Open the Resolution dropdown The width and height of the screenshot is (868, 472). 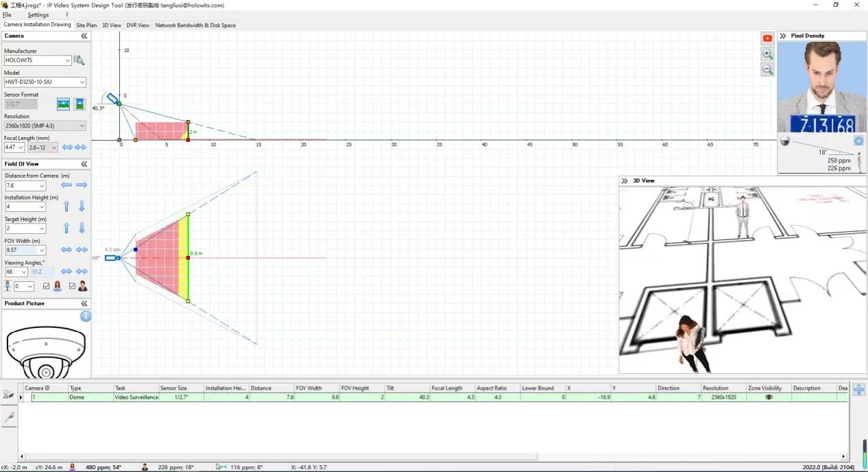pyautogui.click(x=82, y=126)
